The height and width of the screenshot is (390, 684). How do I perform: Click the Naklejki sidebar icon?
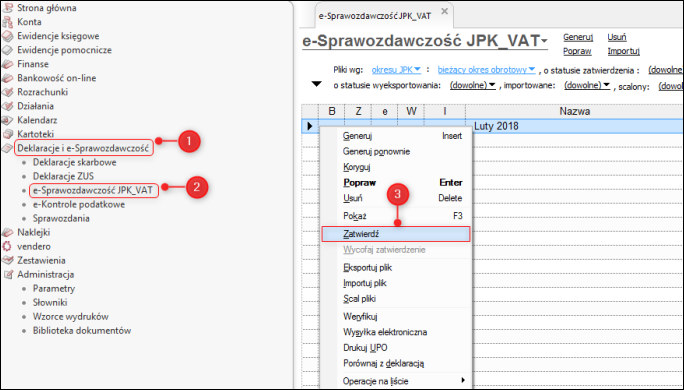click(7, 232)
